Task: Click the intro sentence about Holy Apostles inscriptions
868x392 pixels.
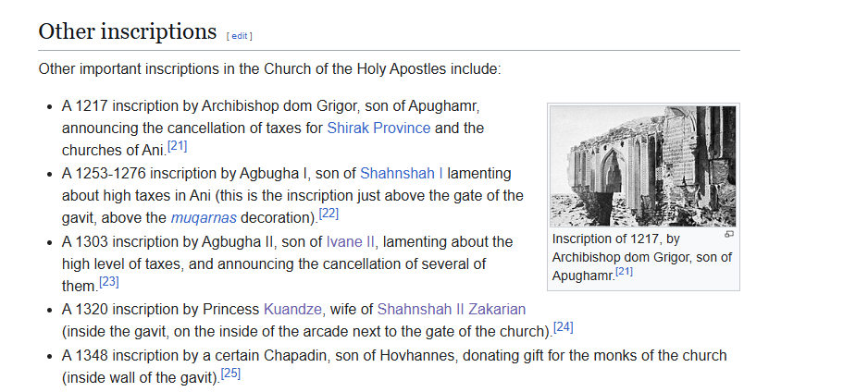Action: tap(269, 69)
